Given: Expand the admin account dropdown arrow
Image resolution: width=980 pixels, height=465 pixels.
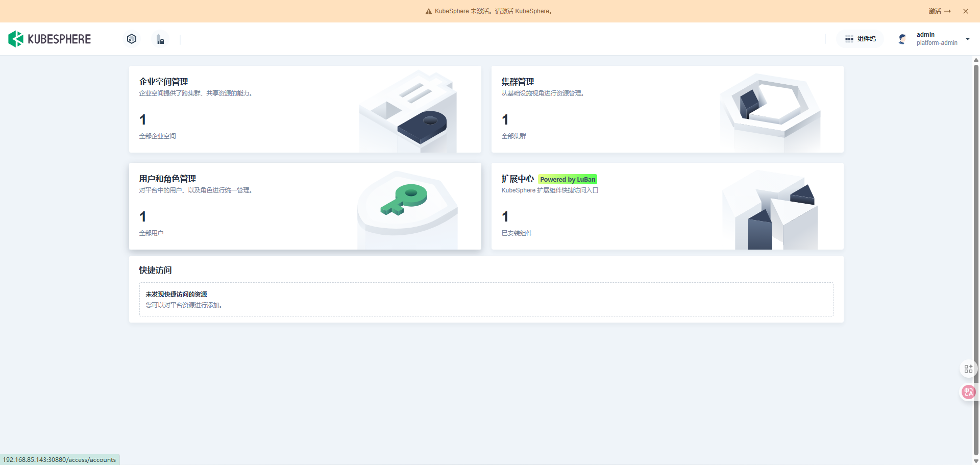Looking at the screenshot, I should click(x=968, y=39).
